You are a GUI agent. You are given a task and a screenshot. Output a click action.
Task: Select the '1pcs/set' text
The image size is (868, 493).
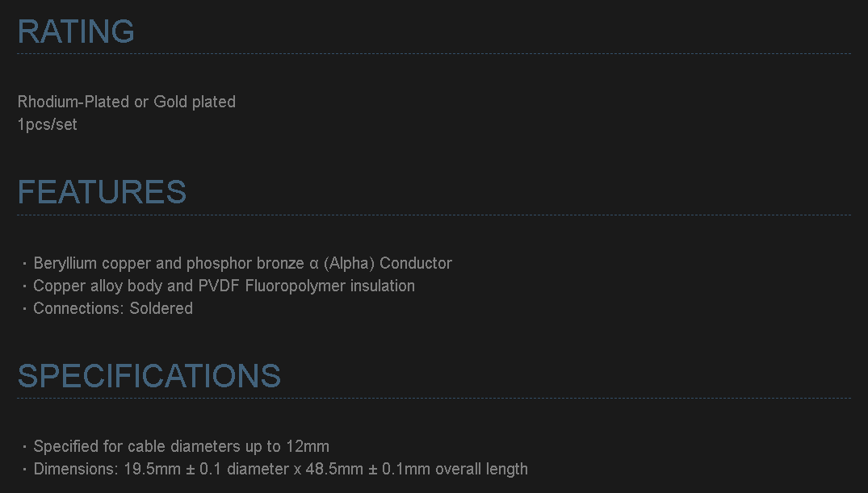click(x=48, y=124)
